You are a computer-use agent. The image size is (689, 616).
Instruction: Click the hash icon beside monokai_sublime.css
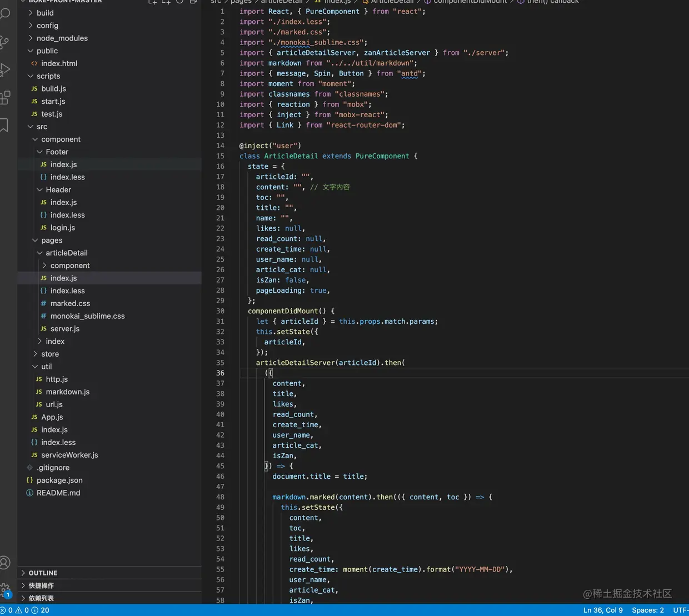[43, 316]
